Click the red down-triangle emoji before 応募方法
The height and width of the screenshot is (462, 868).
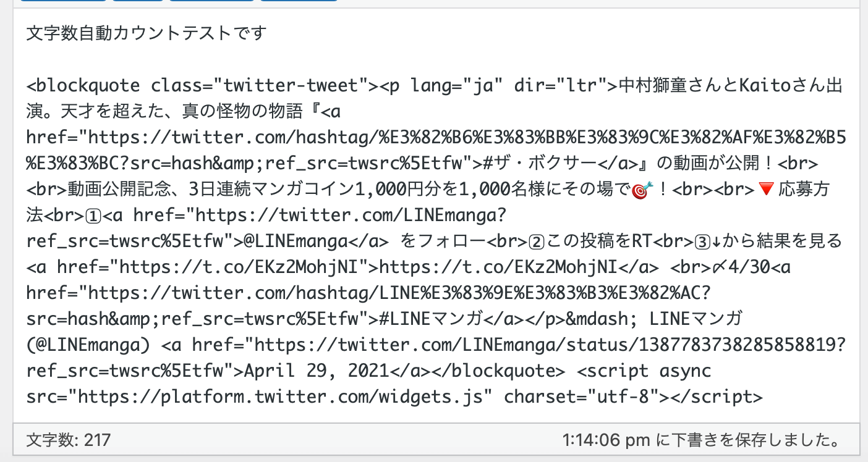[765, 190]
